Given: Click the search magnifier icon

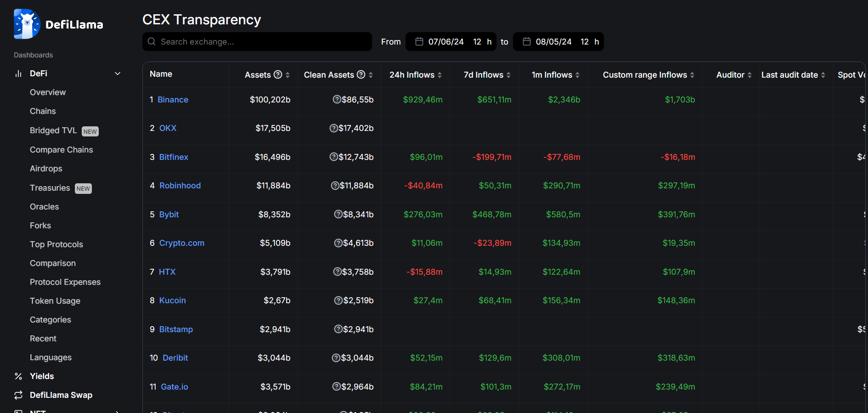Looking at the screenshot, I should tap(152, 42).
